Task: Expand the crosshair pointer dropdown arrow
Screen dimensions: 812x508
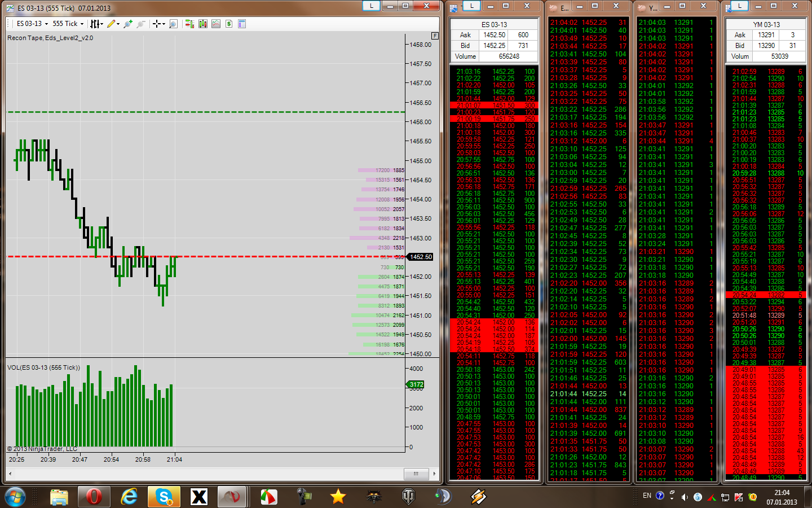Action: click(164, 24)
